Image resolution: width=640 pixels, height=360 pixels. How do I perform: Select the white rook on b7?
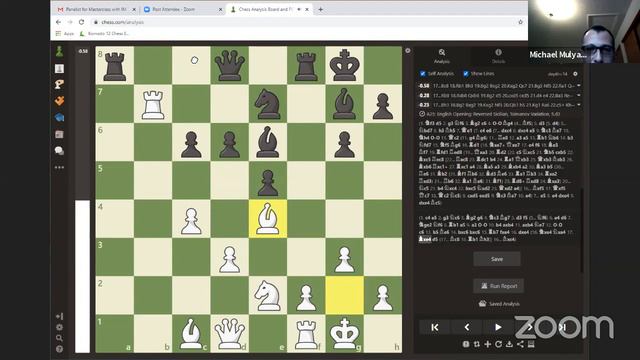click(x=153, y=104)
